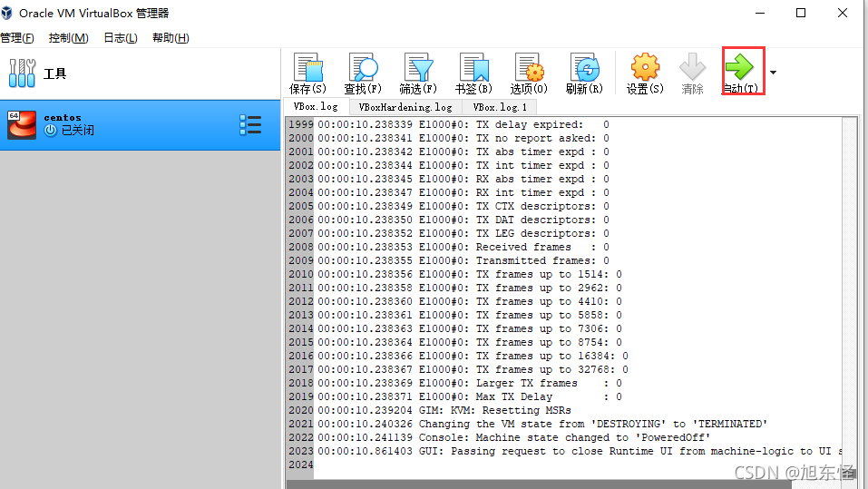Close the VirtualBox manager window
Viewport: 868px width, 489px height.
pyautogui.click(x=843, y=13)
